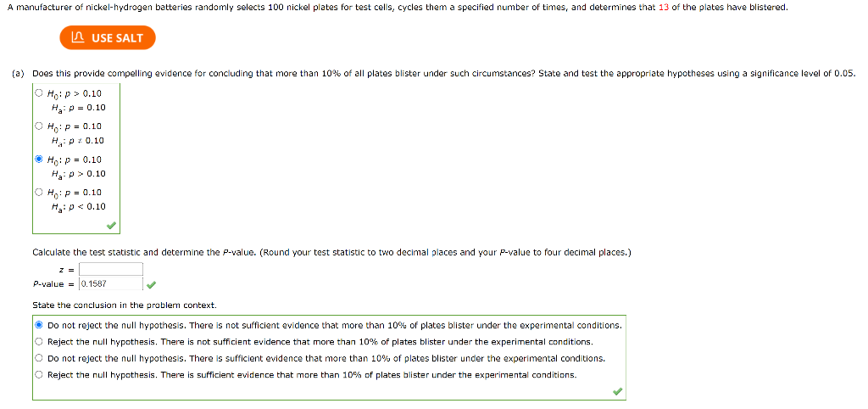
Task: Choose 'Reject... sufficient evidence' conclusion option
Action: (x=39, y=375)
